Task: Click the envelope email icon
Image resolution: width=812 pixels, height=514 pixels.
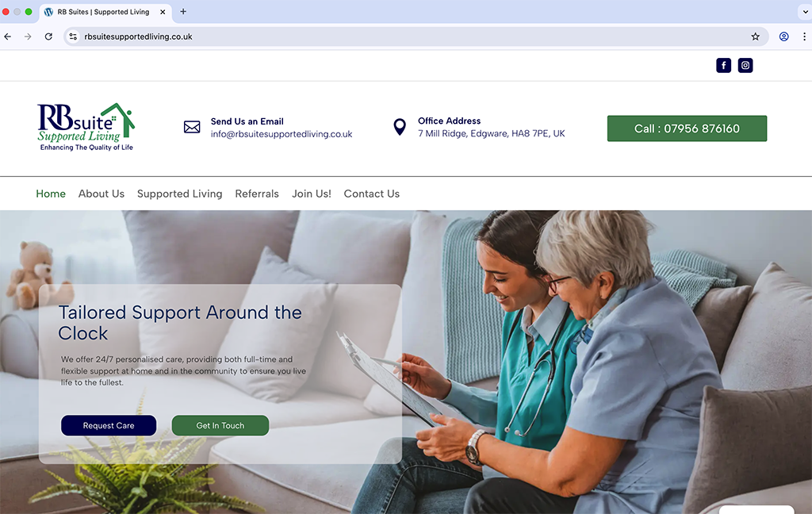Action: coord(192,127)
